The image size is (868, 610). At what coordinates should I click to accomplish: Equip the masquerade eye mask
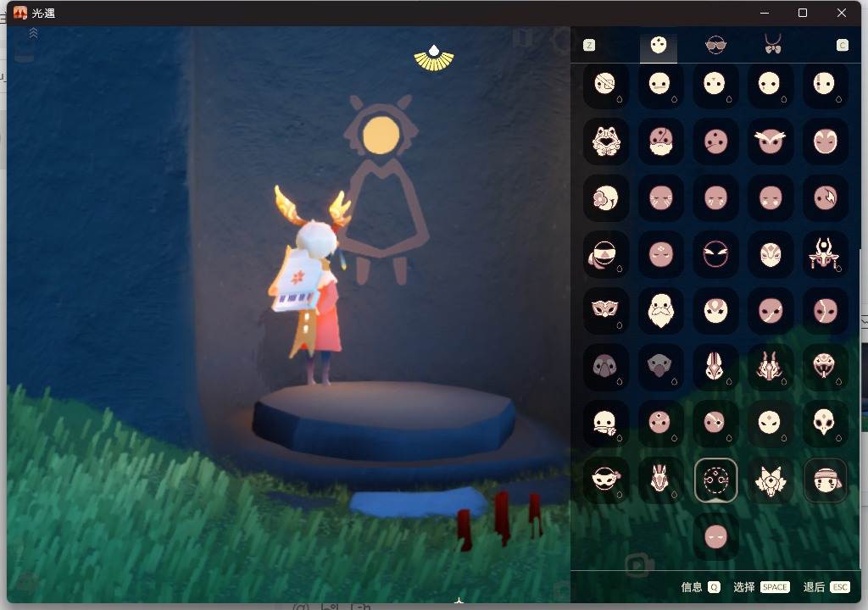click(605, 311)
